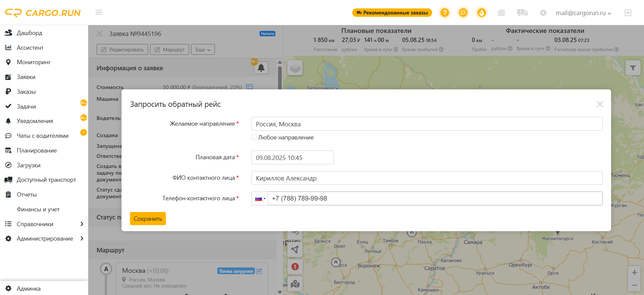The height and width of the screenshot is (295, 644).
Task: Click the orange flame icon in header
Action: click(481, 13)
